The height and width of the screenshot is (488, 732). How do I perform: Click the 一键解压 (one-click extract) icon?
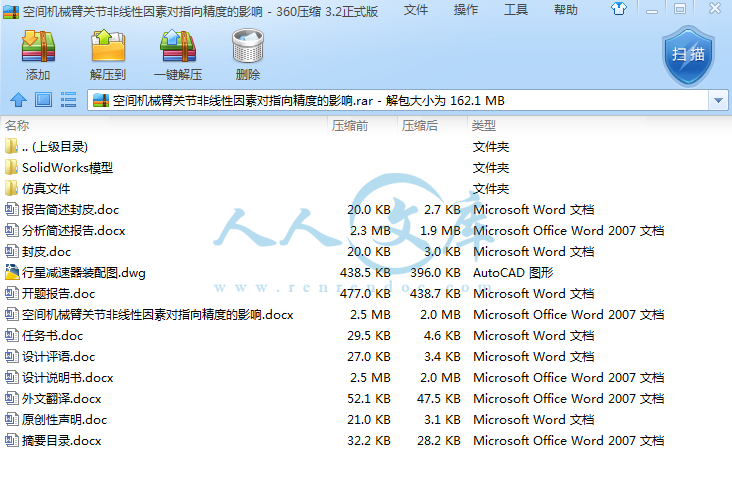tap(178, 46)
